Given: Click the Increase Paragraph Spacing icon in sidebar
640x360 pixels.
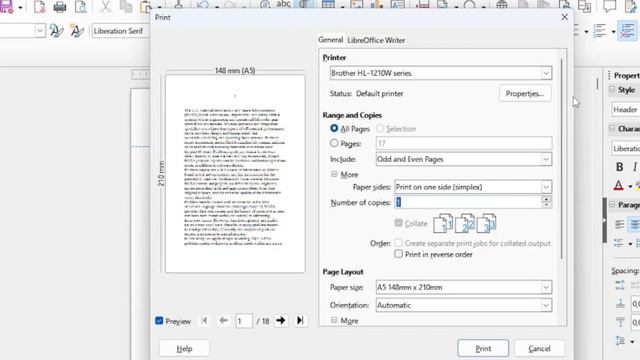Looking at the screenshot, I should [x=620, y=285].
